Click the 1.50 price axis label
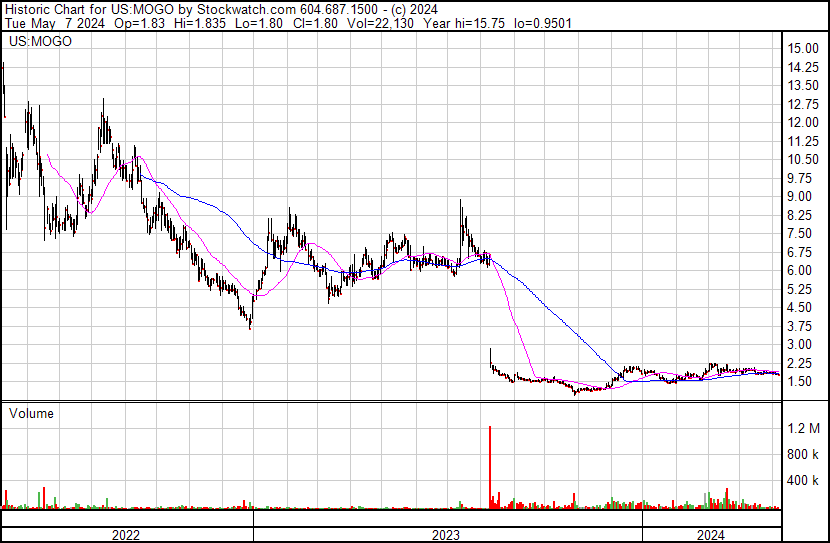Image resolution: width=830 pixels, height=543 pixels. pyautogui.click(x=800, y=381)
